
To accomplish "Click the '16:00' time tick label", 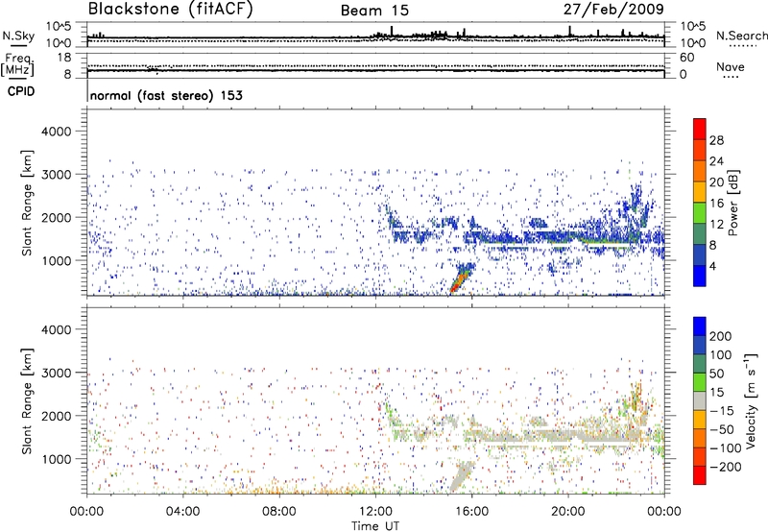I will 472,512.
